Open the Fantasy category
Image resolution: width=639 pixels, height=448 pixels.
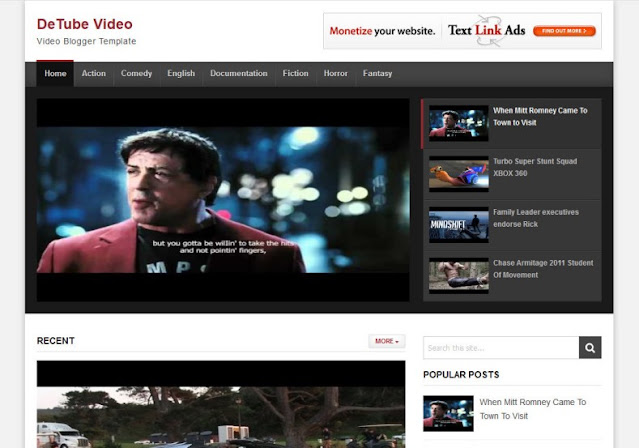(x=377, y=74)
